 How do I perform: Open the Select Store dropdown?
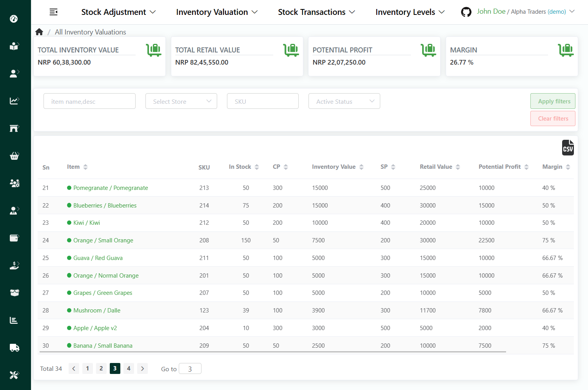coord(181,101)
